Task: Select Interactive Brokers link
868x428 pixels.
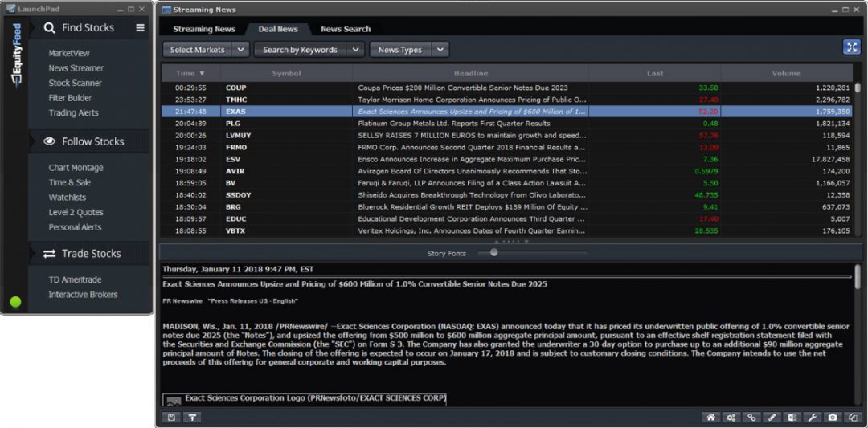Action: 83,295
